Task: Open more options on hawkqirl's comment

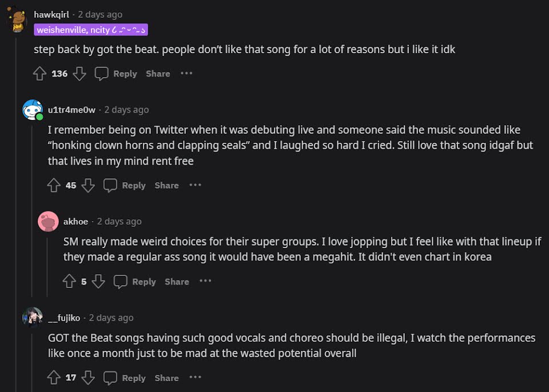Action: tap(186, 74)
